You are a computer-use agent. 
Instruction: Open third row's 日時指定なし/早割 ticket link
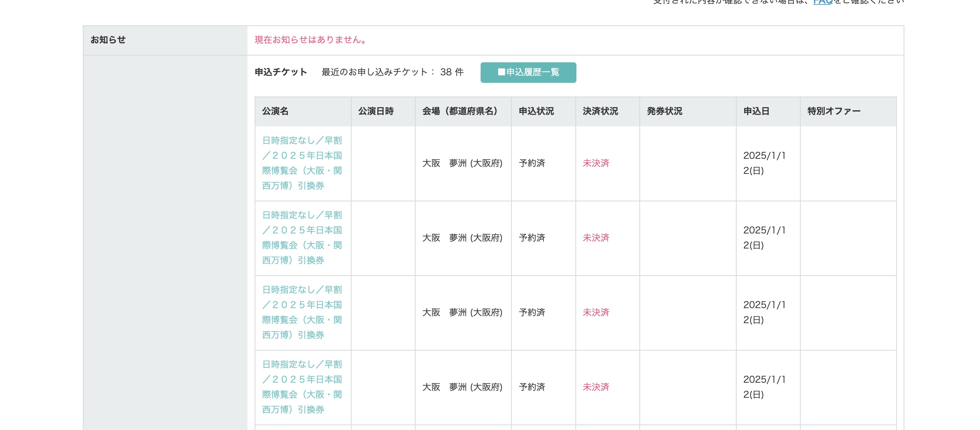click(x=302, y=313)
